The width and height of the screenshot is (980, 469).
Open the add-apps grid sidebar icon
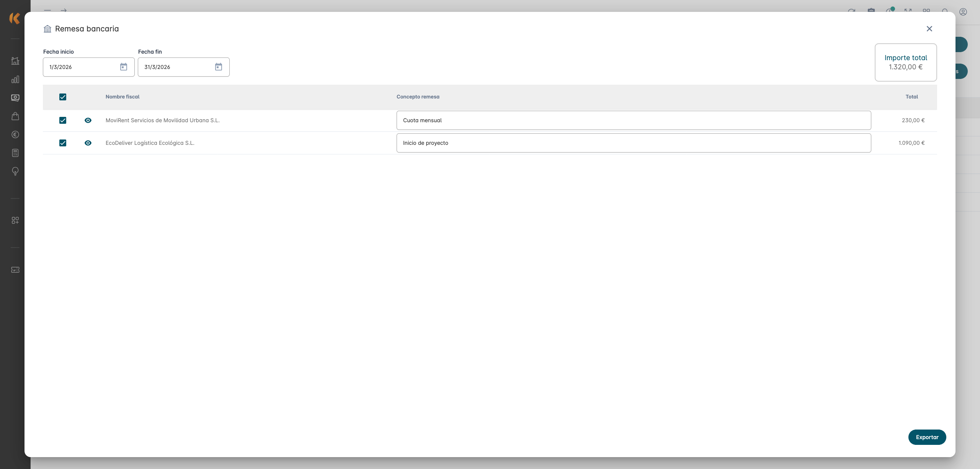(15, 220)
